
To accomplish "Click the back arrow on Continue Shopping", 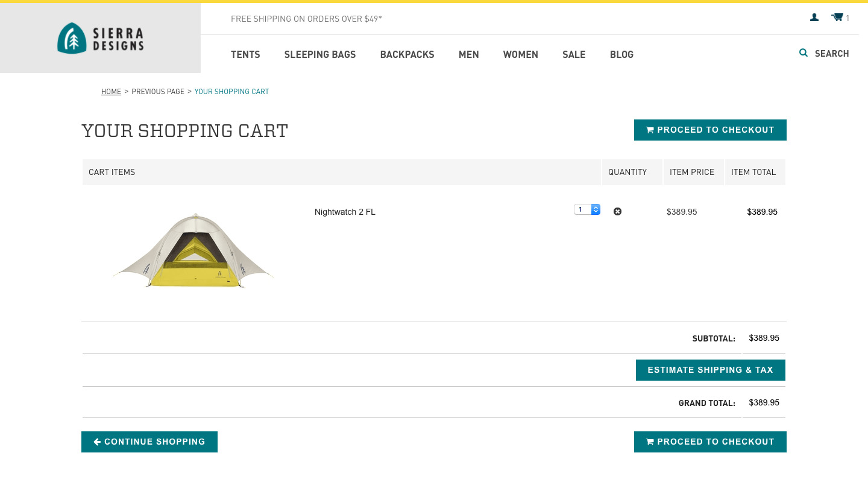I will click(x=97, y=442).
